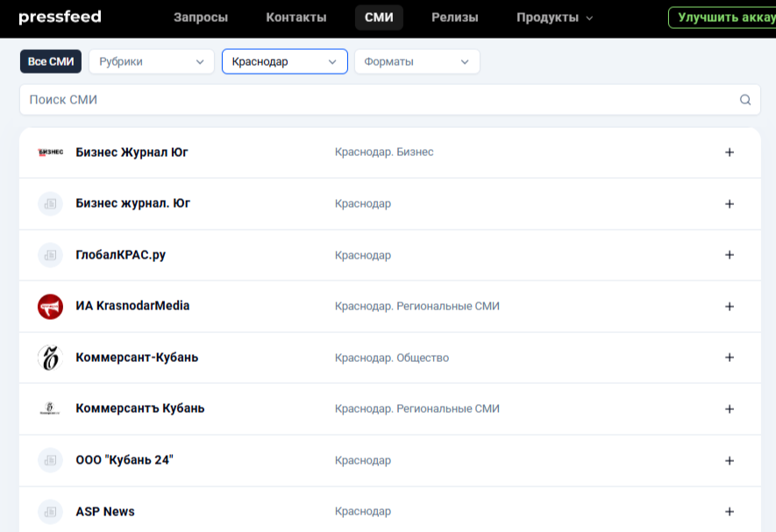Click the Коммерсантъ Кубань logo

[50, 408]
